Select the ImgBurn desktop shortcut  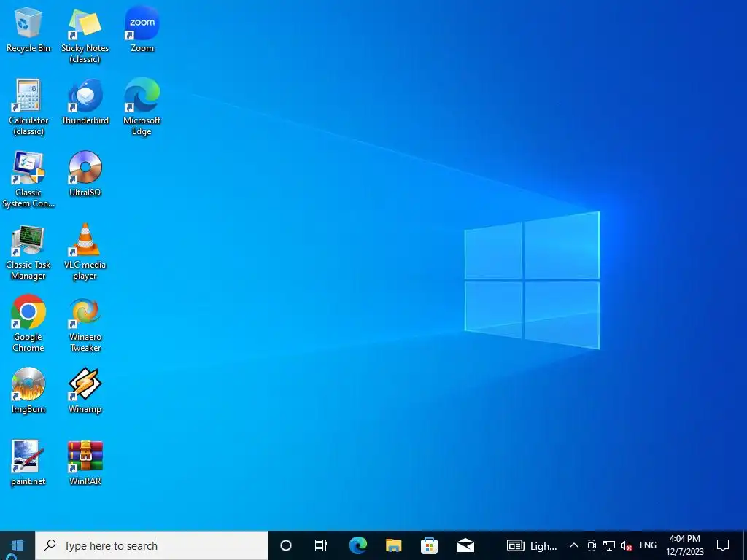28,392
